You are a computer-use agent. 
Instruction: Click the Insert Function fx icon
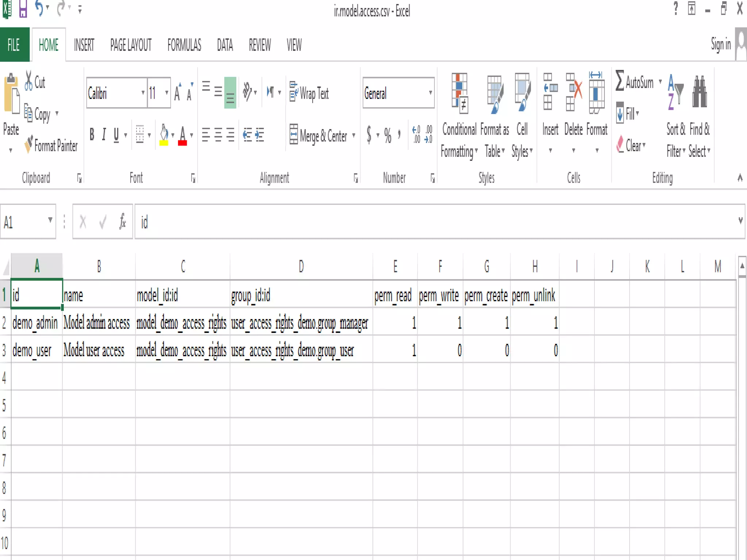(x=123, y=221)
